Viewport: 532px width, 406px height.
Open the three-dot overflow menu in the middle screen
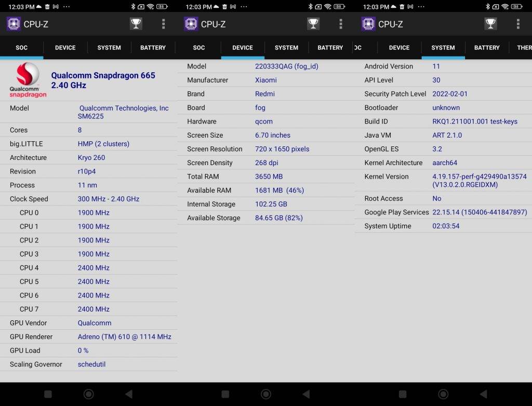(x=341, y=24)
